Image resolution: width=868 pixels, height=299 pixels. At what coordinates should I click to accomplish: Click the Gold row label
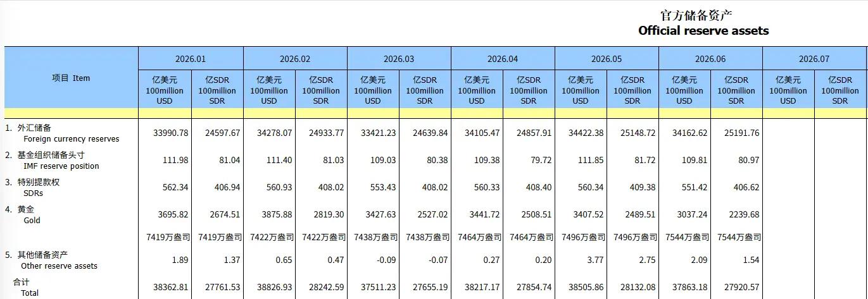point(32,221)
